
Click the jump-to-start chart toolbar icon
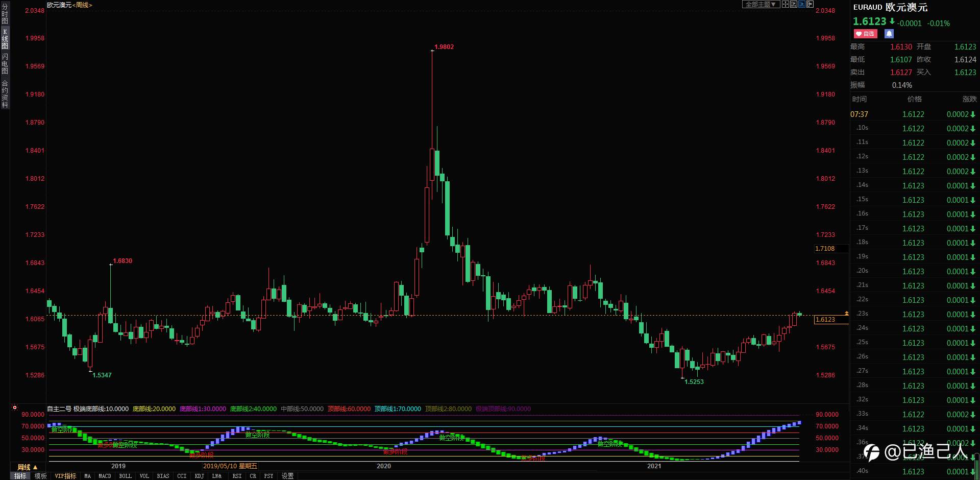pyautogui.click(x=794, y=4)
